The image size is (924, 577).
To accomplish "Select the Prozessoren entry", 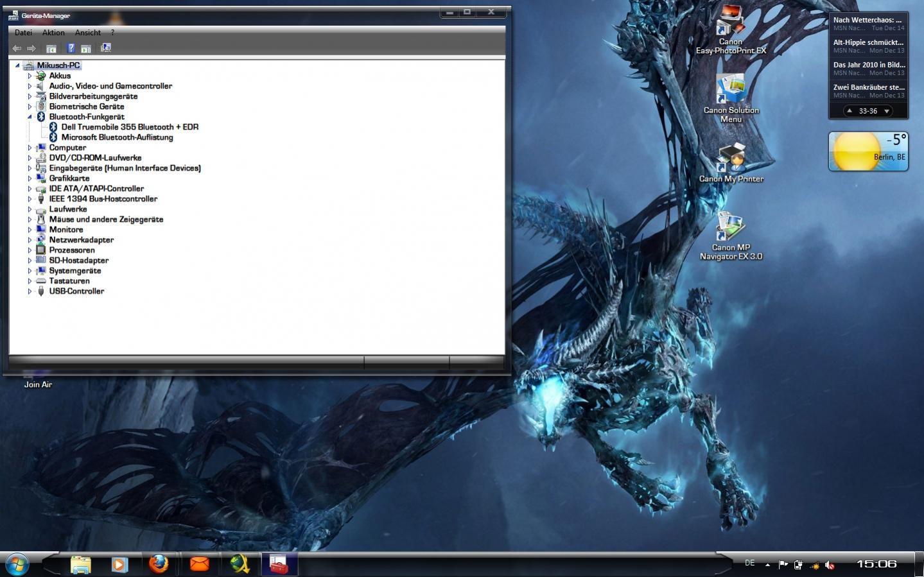I will [71, 250].
